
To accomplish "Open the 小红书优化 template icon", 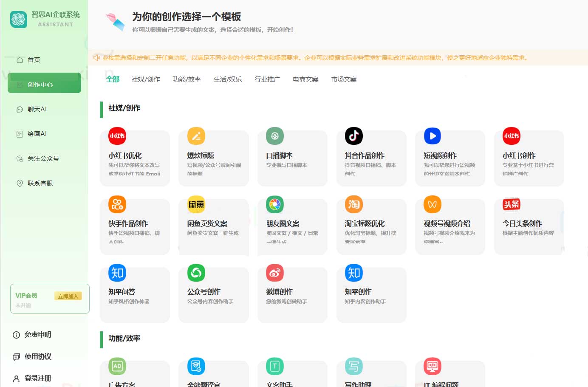I will coord(117,136).
